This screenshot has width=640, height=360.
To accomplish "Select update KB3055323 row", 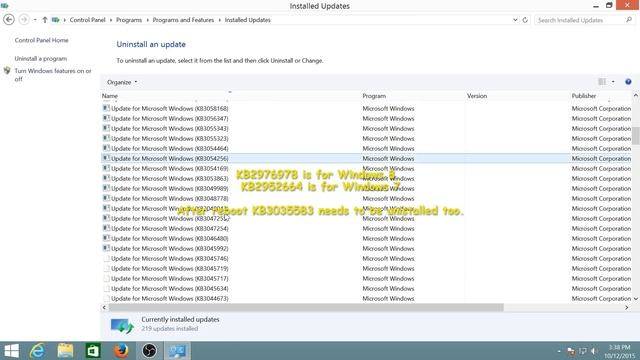I will coord(366,138).
